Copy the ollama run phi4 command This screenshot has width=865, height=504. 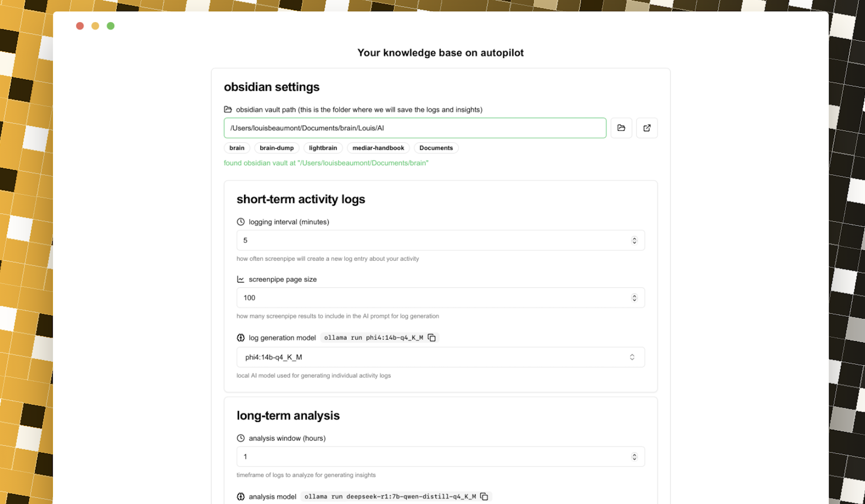pyautogui.click(x=432, y=337)
